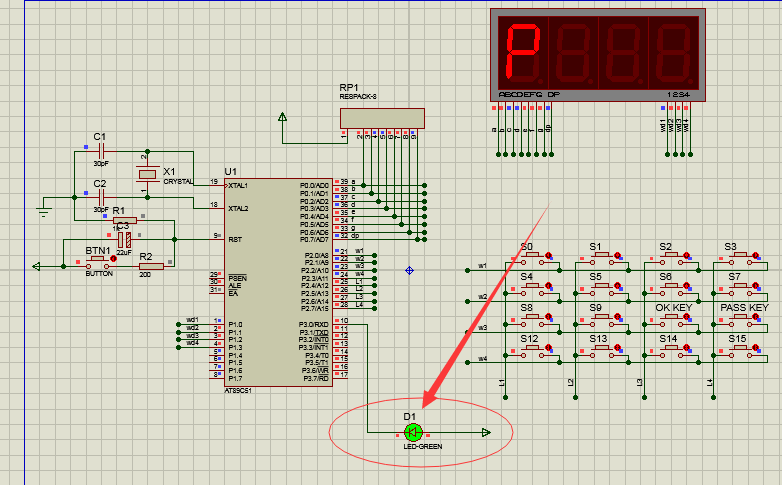This screenshot has width=782, height=485.
Task: Click the power terminal arrow feeding RP1
Action: tap(282, 117)
